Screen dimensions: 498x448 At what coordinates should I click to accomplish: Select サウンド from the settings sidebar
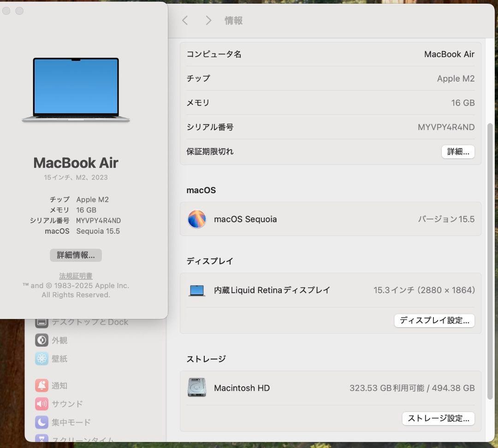click(x=67, y=404)
